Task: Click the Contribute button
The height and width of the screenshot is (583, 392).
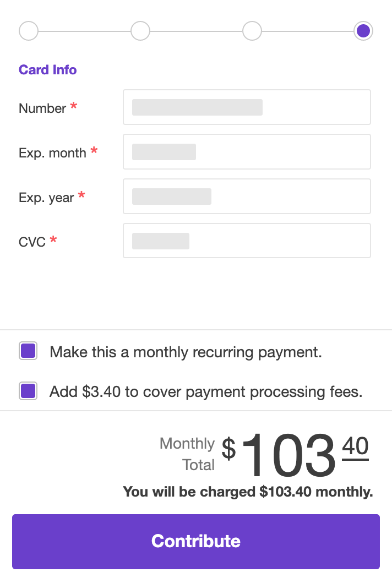Action: 195,541
